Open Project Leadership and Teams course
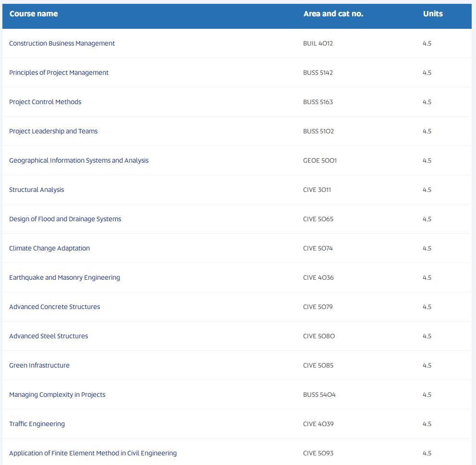Image resolution: width=476 pixels, height=465 pixels. pyautogui.click(x=53, y=131)
